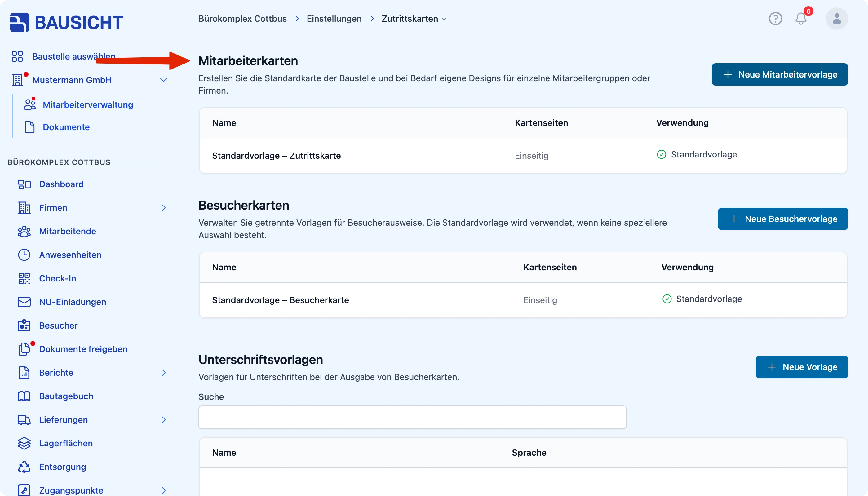Open the Standardvorlage – Zutrittskarte row
The image size is (868, 496).
[x=523, y=156]
